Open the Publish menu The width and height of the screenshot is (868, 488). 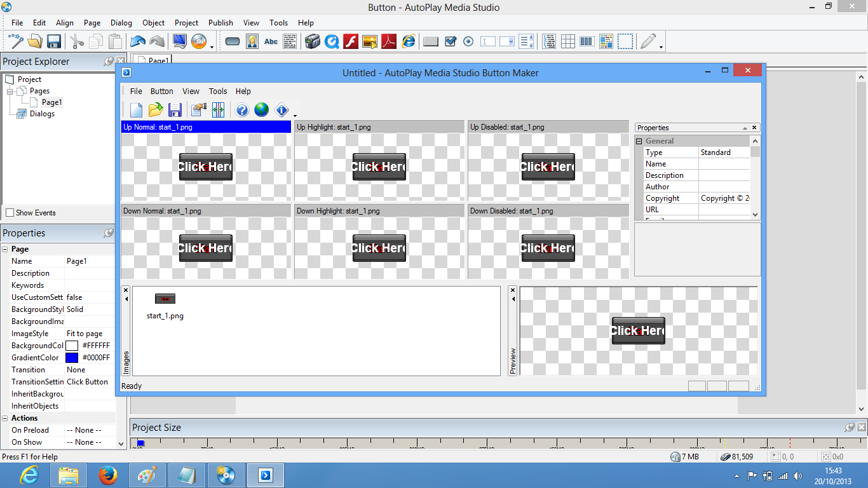(220, 23)
